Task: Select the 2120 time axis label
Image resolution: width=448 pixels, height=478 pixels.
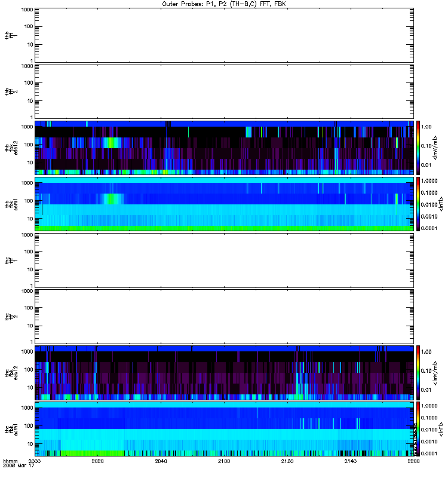Action: [x=287, y=461]
